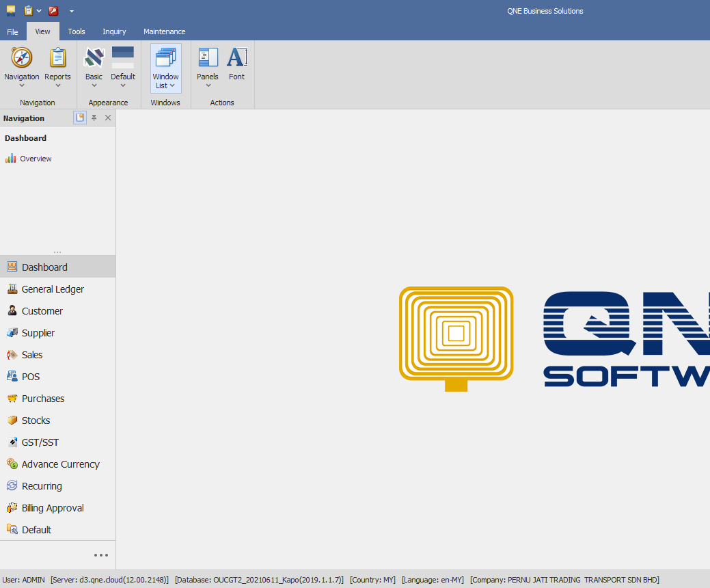710x588 pixels.
Task: Expand the Reports ribbon dropdown arrow
Action: pyautogui.click(x=58, y=85)
